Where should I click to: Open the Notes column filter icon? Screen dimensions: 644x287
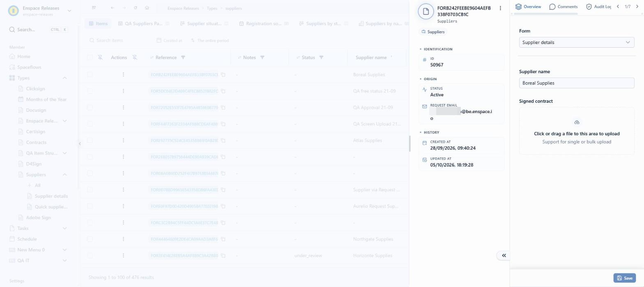click(x=262, y=58)
